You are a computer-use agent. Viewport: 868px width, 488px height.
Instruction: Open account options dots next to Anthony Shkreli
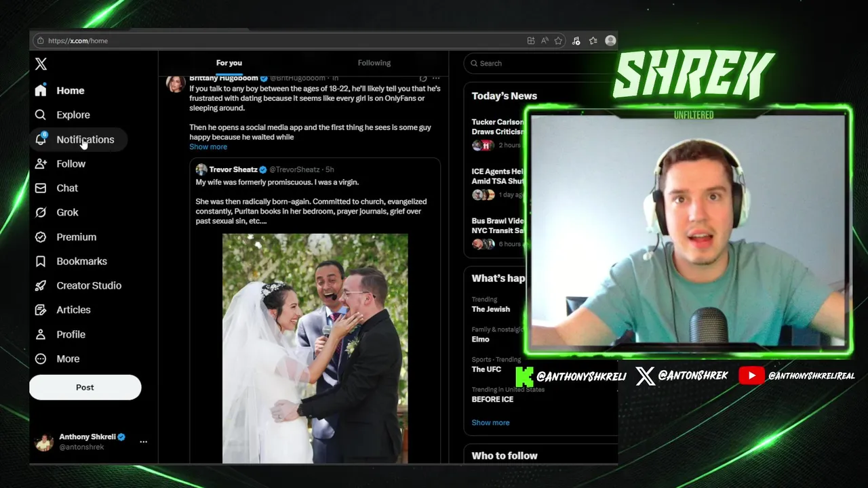pos(143,441)
